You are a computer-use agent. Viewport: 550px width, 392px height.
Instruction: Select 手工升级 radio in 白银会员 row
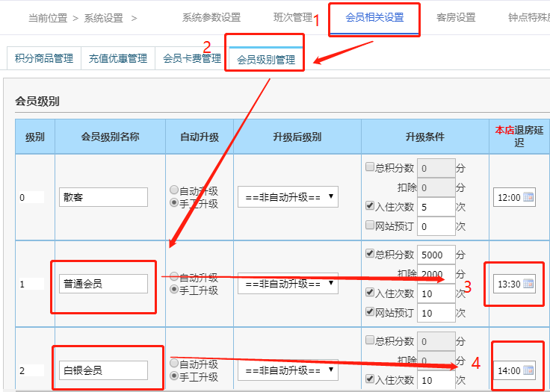[x=174, y=376]
